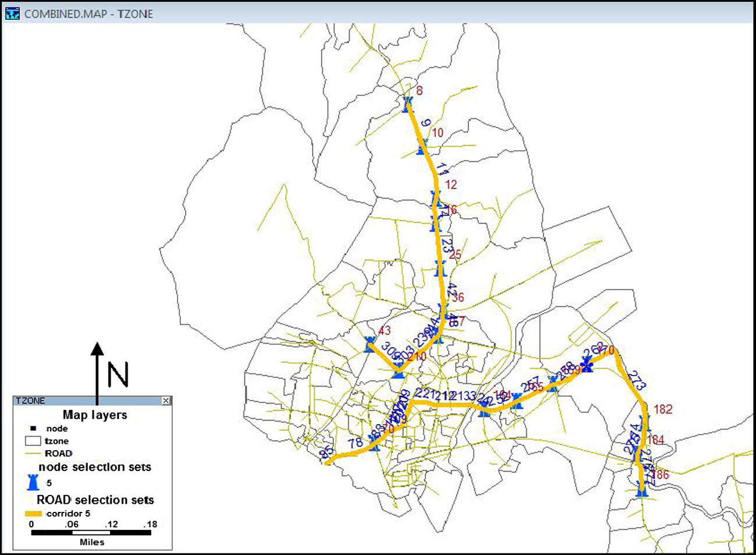Select the black node symbol in the legend
756x555 pixels.
point(33,429)
